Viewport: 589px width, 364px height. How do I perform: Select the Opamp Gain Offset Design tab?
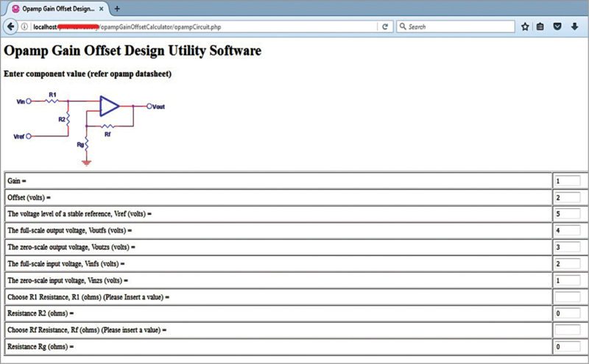click(x=55, y=8)
